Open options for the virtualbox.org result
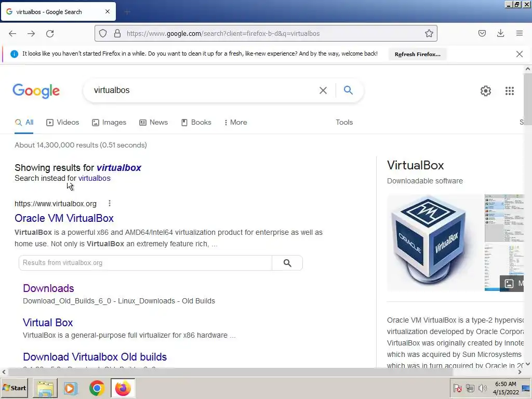Image resolution: width=532 pixels, height=399 pixels. pos(109,203)
